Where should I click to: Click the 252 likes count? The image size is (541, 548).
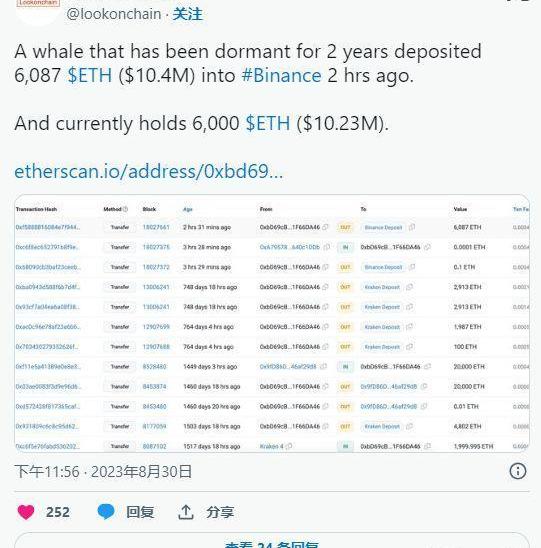58,512
